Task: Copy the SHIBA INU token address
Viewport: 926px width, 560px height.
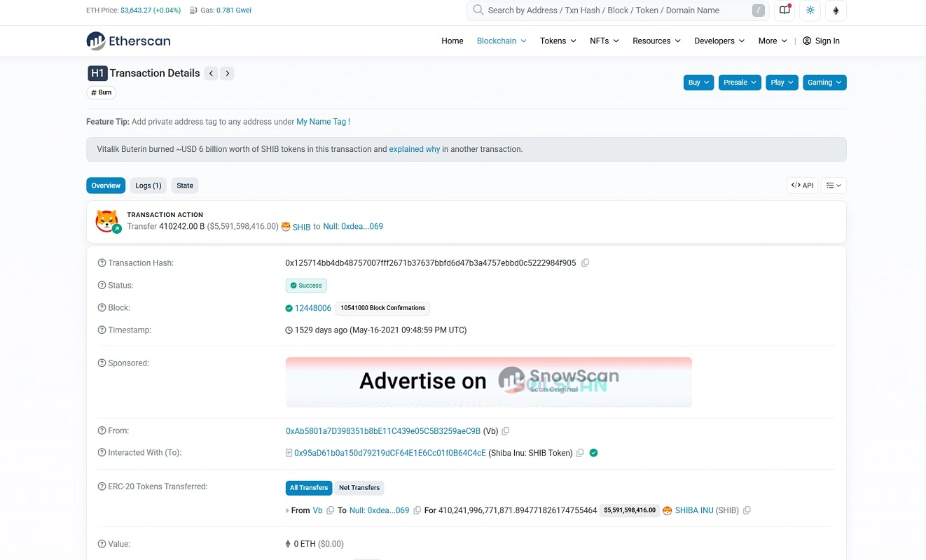Action: (747, 510)
